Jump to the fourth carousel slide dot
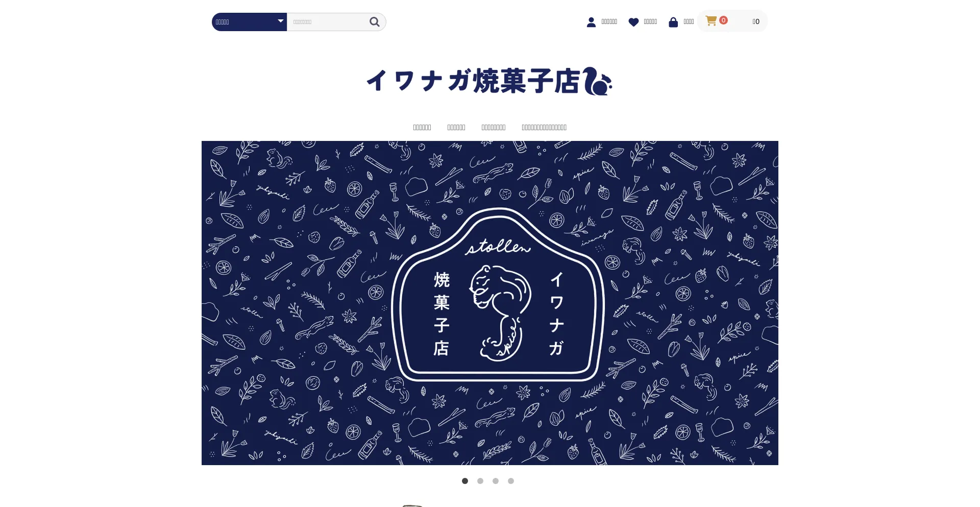The height and width of the screenshot is (507, 980). coord(511,481)
